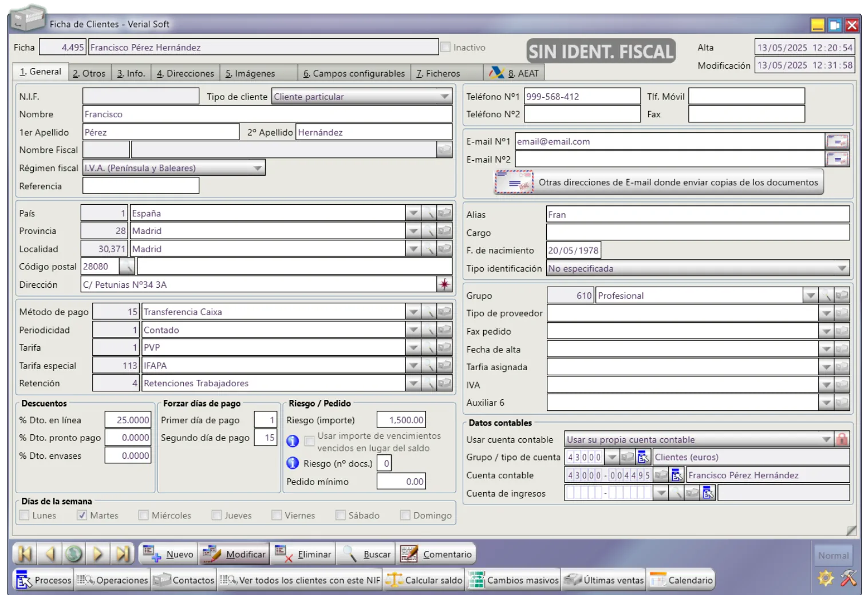Viewport: 868px width, 595px height.
Task: Go to the last record navigation arrow
Action: [123, 554]
